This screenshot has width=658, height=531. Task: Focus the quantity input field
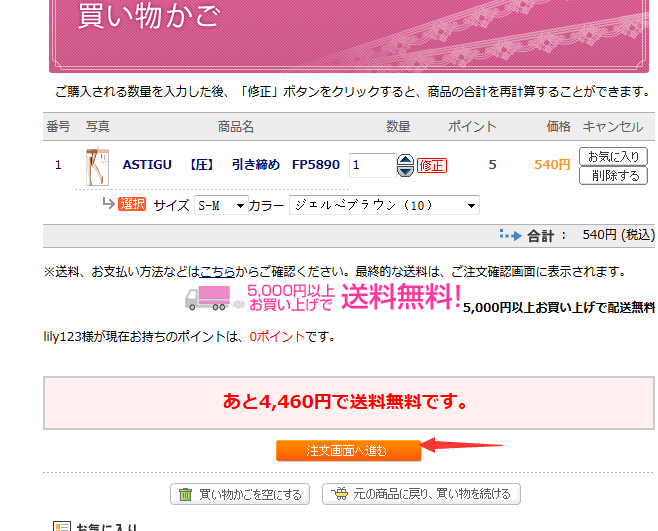coord(371,165)
